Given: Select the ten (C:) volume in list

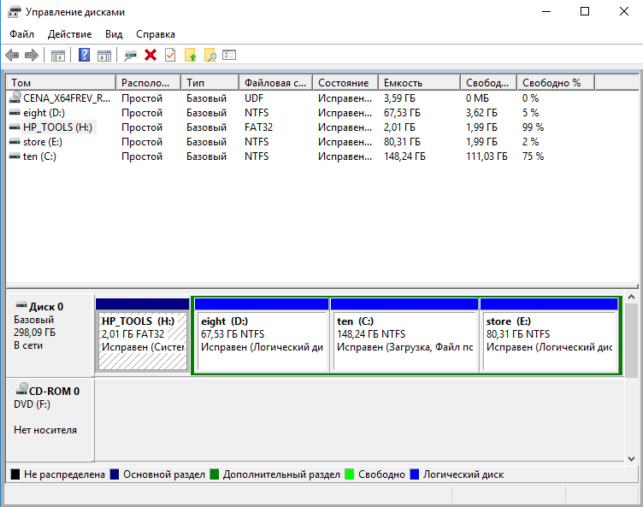Looking at the screenshot, I should click(x=40, y=156).
